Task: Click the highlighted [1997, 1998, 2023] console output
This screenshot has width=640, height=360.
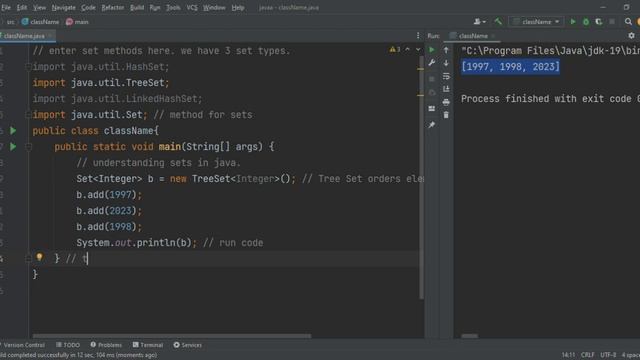Action: 510,67
